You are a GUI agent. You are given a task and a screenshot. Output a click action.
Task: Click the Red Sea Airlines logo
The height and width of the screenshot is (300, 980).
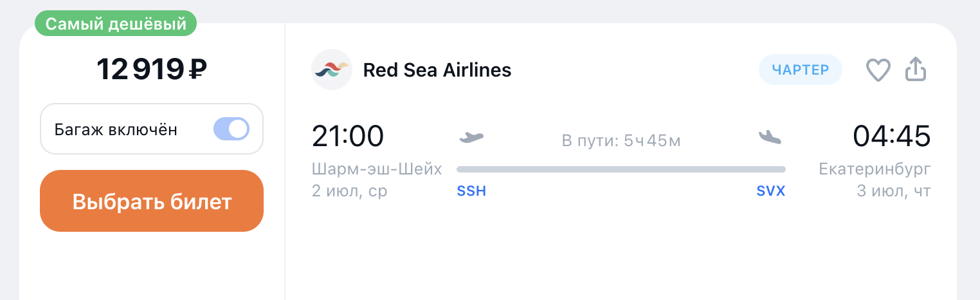pyautogui.click(x=332, y=70)
